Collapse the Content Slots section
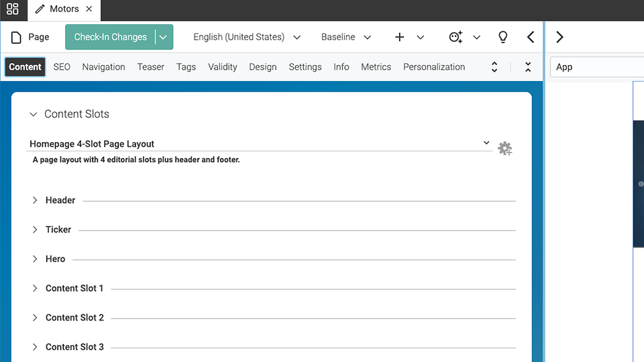Screen dimensions: 644x362 point(34,115)
